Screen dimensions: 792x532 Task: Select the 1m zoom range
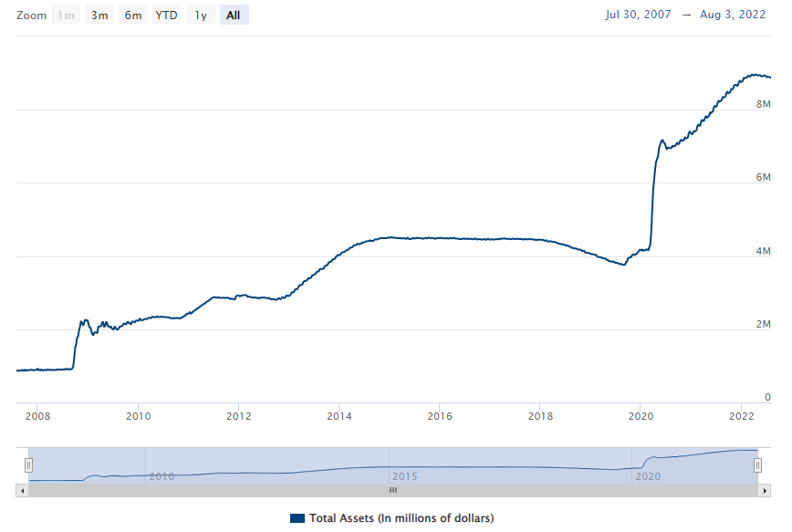tap(66, 16)
